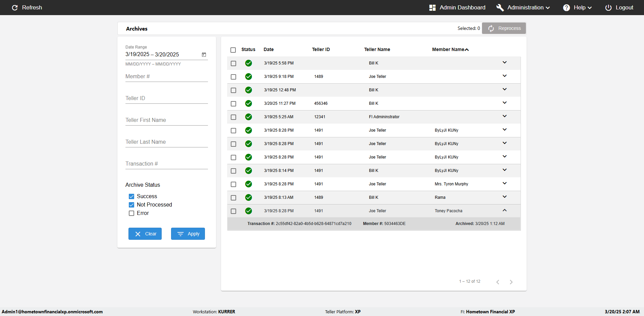Click success status icon for Rama row

click(248, 197)
